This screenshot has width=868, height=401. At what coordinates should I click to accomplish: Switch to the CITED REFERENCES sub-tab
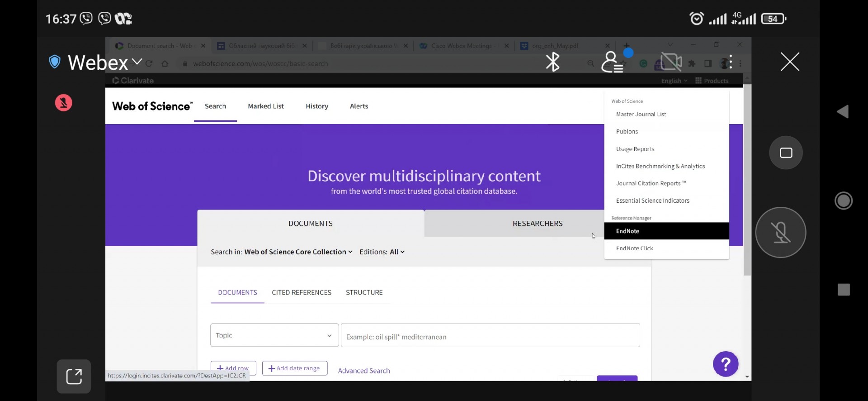[x=302, y=293]
